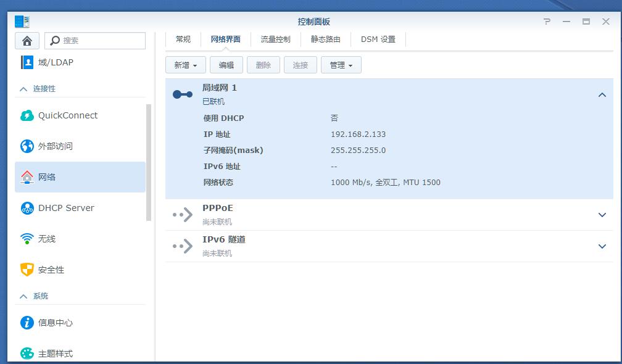
Task: Expand the PPPoE connection entry
Action: pyautogui.click(x=602, y=215)
